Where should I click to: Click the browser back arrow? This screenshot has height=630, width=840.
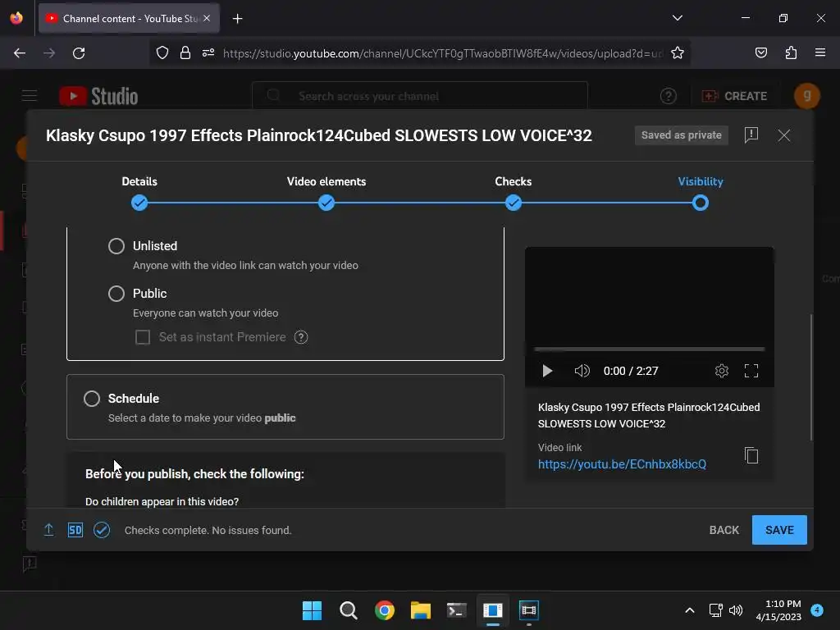(20, 53)
